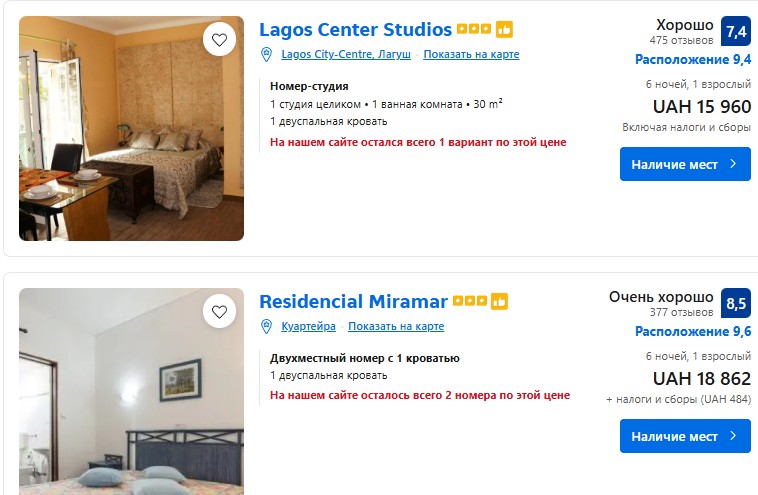758x495 pixels.
Task: Open Residencial Miramar hotel title
Action: click(353, 301)
